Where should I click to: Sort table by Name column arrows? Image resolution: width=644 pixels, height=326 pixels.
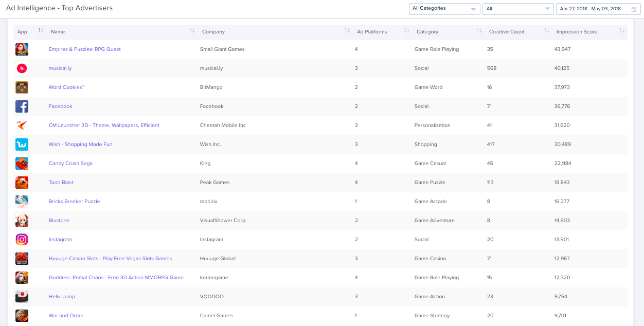tap(192, 31)
